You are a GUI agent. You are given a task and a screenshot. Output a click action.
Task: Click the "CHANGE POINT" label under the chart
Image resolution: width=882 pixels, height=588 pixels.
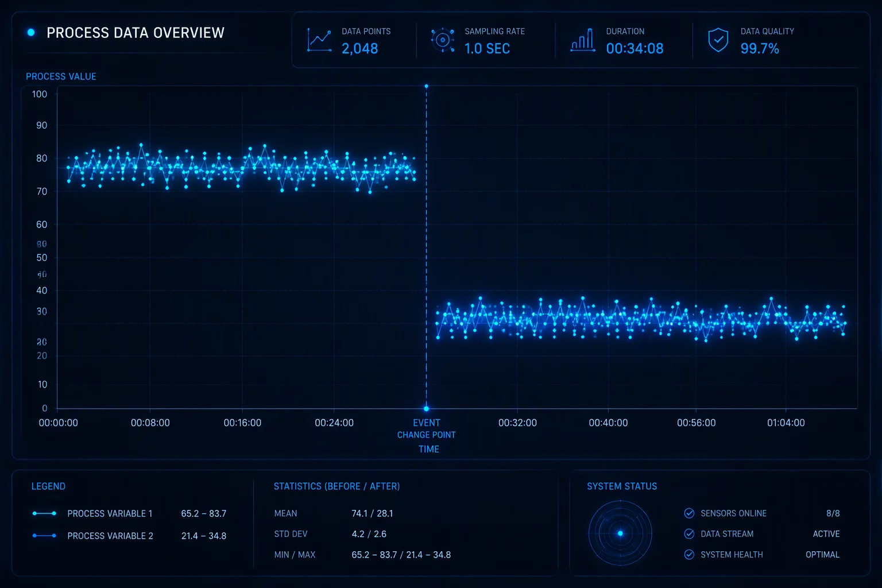[426, 435]
